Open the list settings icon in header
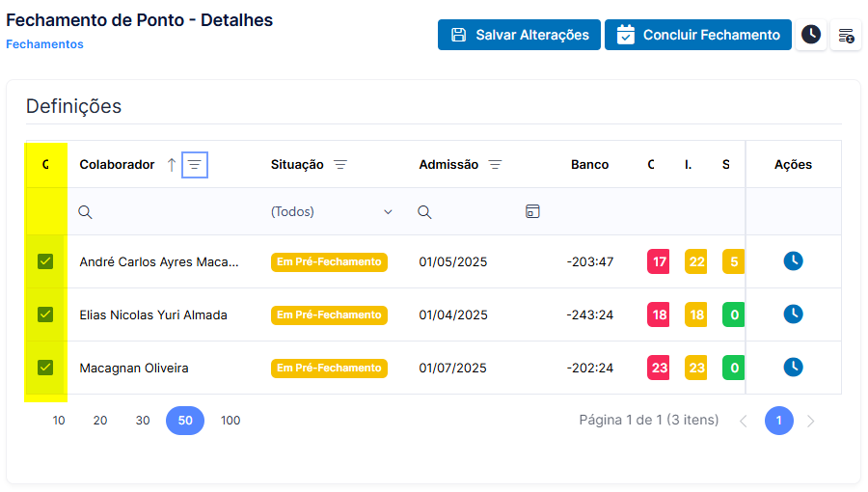The height and width of the screenshot is (492, 868). pyautogui.click(x=846, y=35)
